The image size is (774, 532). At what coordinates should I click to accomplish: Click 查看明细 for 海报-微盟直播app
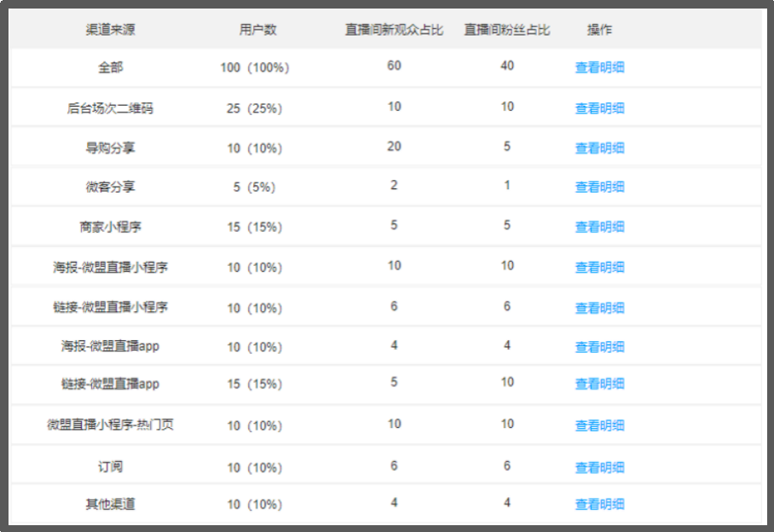(599, 347)
